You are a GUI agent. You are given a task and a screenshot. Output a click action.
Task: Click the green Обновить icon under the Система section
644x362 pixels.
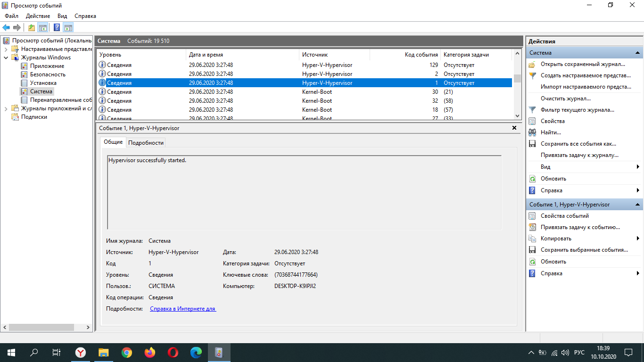[x=532, y=179]
